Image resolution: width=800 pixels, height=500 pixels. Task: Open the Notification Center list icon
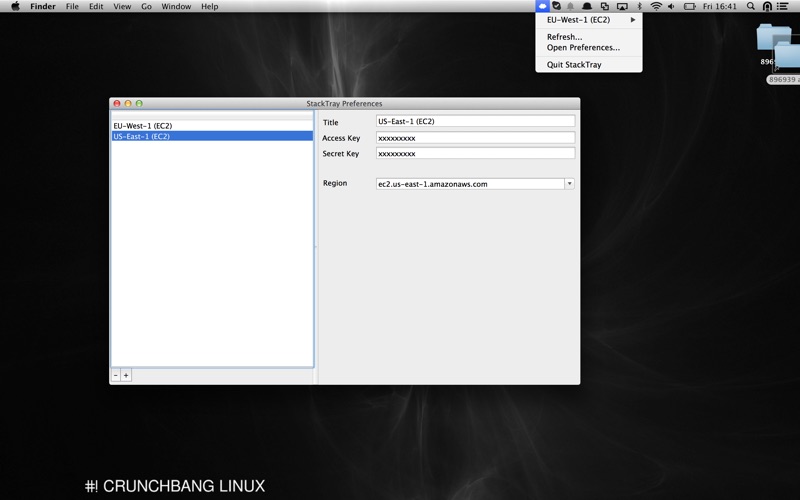click(x=783, y=6)
